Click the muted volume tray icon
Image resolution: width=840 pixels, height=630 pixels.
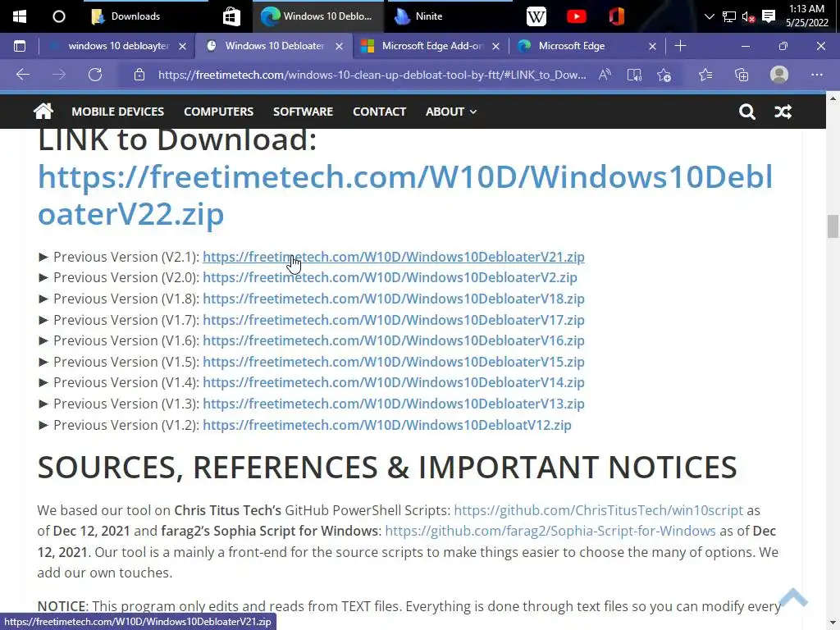(x=748, y=16)
